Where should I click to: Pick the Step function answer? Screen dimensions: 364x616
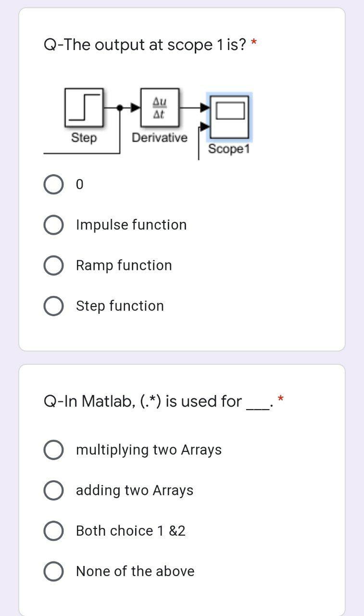pos(53,306)
